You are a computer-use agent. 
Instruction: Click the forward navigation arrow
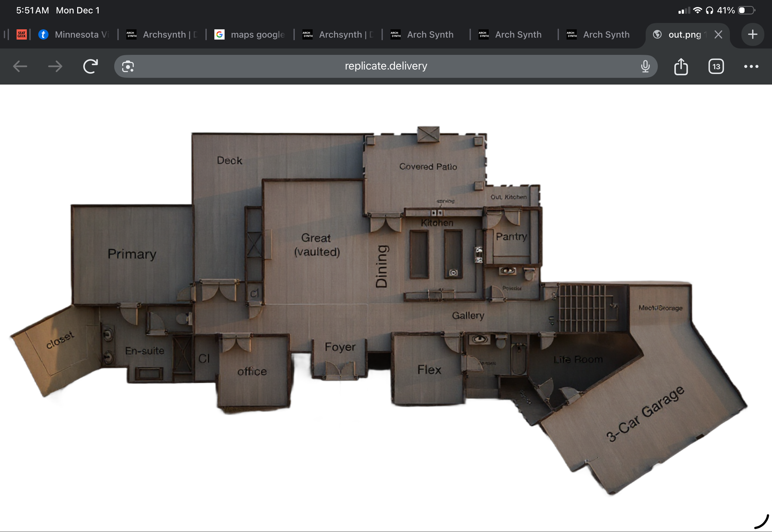55,66
